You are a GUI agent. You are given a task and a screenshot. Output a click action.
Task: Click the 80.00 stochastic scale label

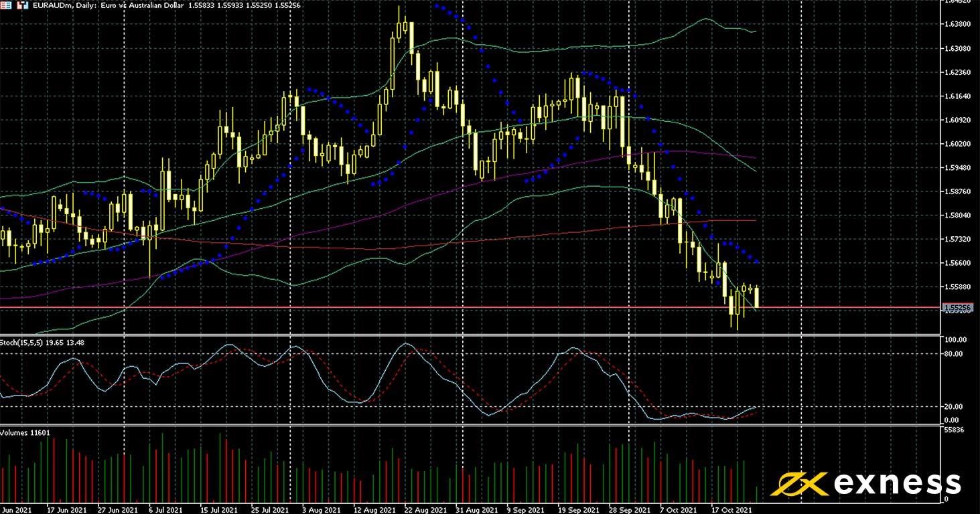coord(955,353)
